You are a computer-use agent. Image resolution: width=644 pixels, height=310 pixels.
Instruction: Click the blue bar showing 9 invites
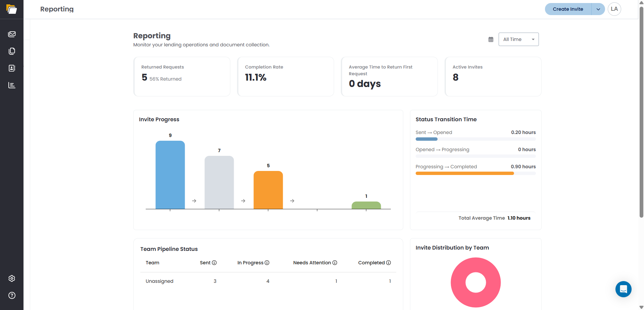(x=170, y=175)
